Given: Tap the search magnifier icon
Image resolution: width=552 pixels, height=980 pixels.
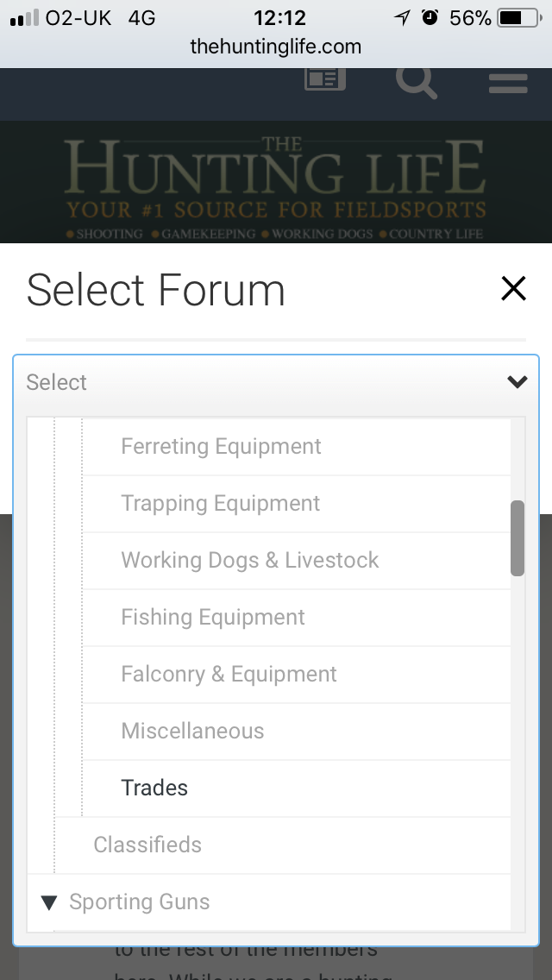Looking at the screenshot, I should 416,82.
